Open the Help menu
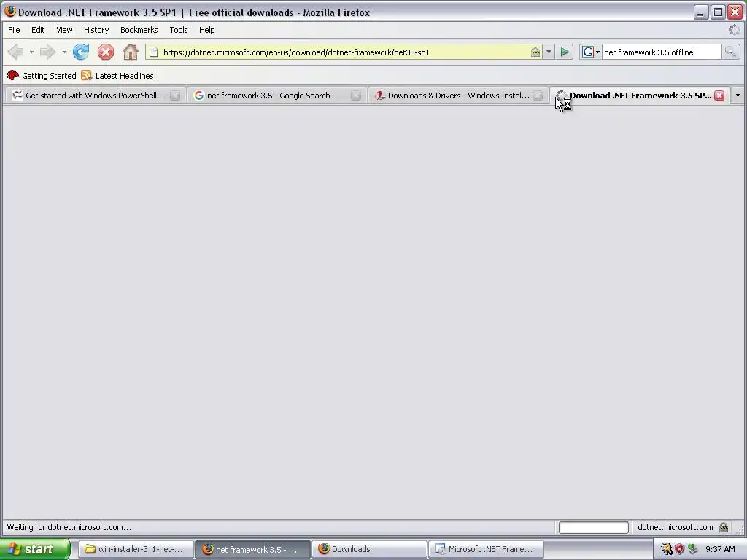 [206, 30]
